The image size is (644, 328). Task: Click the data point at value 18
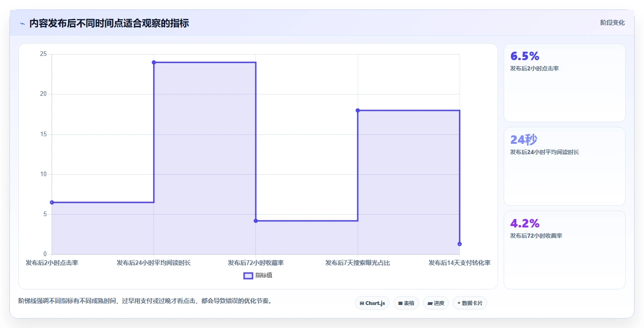358,110
